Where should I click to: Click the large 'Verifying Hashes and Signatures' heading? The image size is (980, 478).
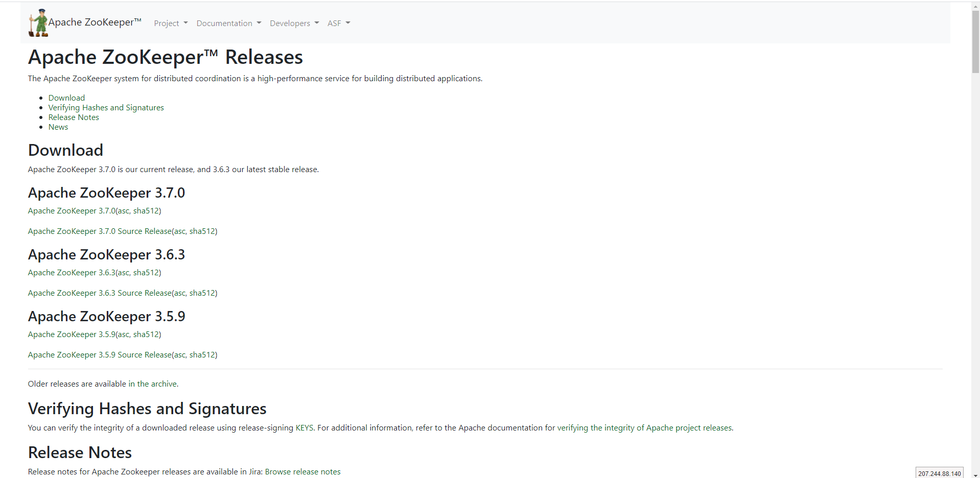[x=147, y=409]
